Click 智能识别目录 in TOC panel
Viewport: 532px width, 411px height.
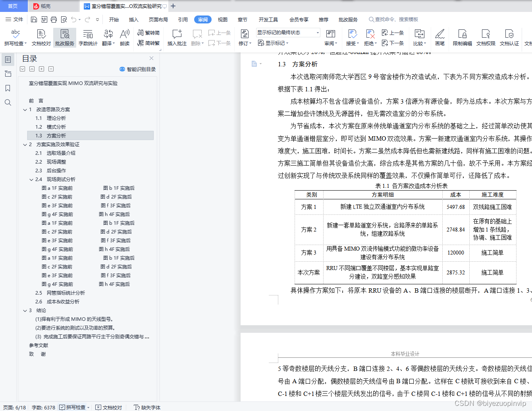click(137, 69)
